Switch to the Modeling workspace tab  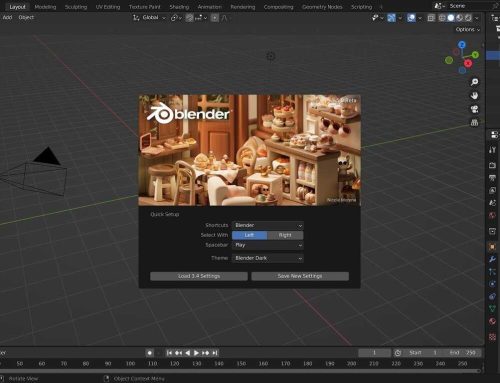pos(45,7)
